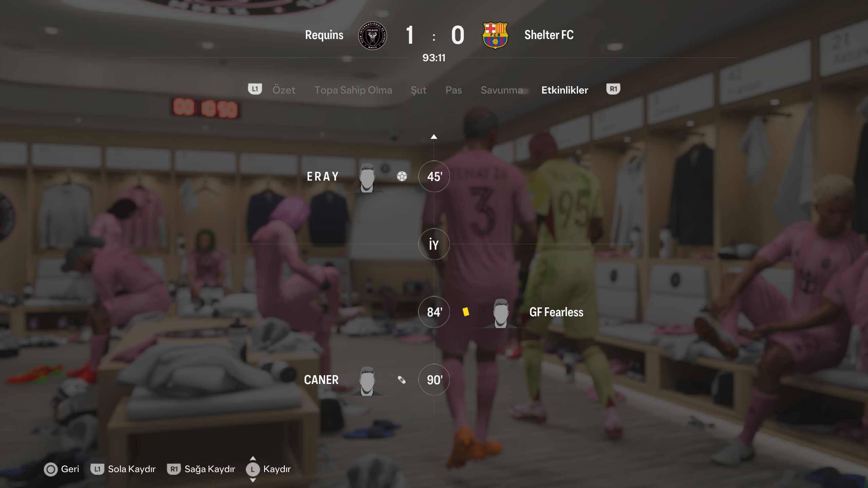Click the goal ball icon next to ERAY
The height and width of the screenshot is (488, 868).
click(x=402, y=176)
